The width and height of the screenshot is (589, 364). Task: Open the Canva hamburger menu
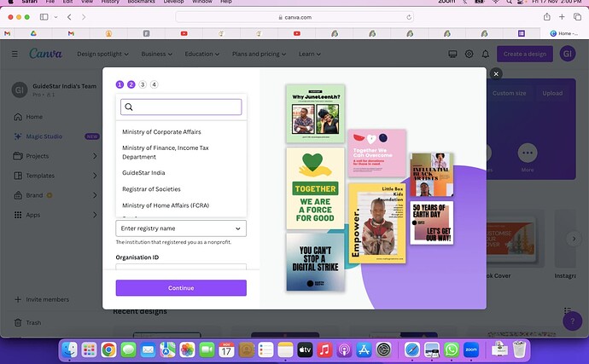coord(15,54)
